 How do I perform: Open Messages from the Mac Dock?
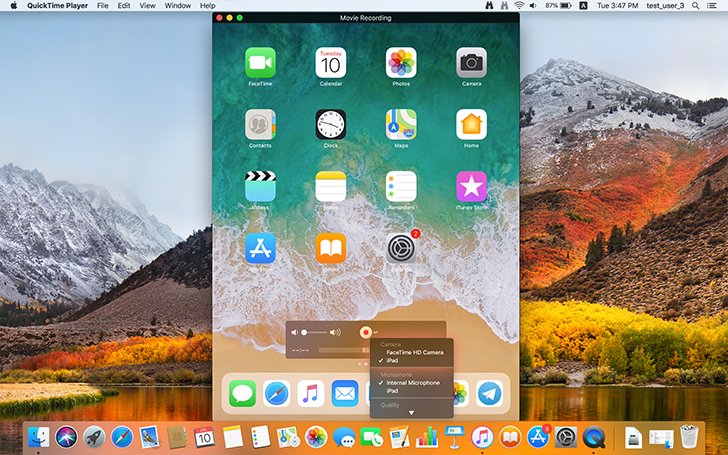click(x=344, y=437)
